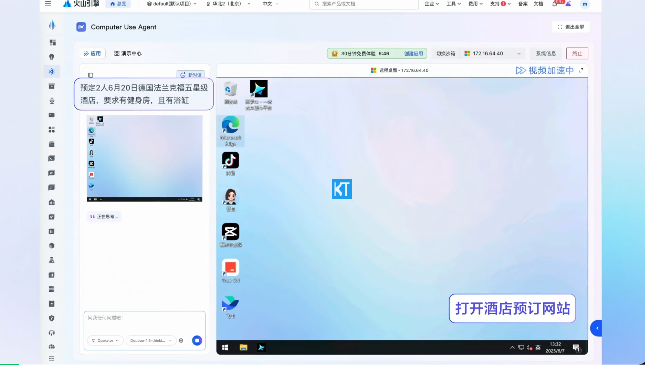Expand the remote desktop IP address dropdown
The image size is (645, 365).
[493, 53]
